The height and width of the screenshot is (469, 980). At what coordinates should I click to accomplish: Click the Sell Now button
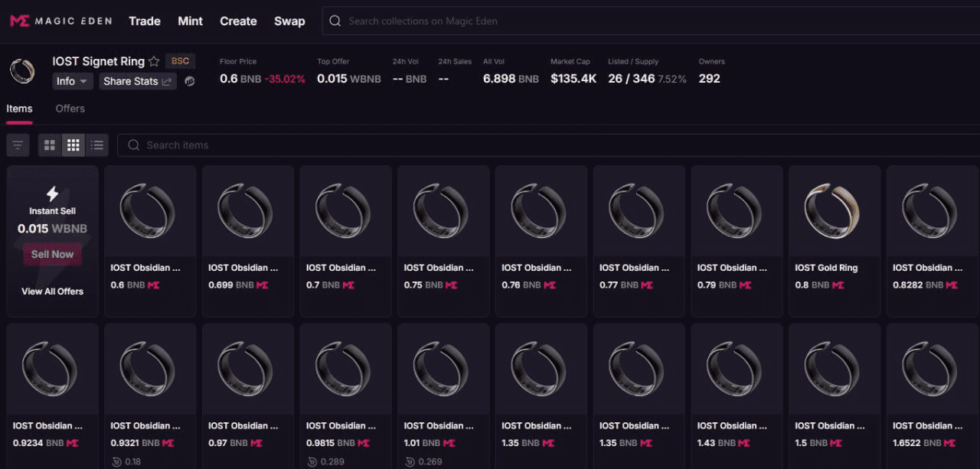53,254
